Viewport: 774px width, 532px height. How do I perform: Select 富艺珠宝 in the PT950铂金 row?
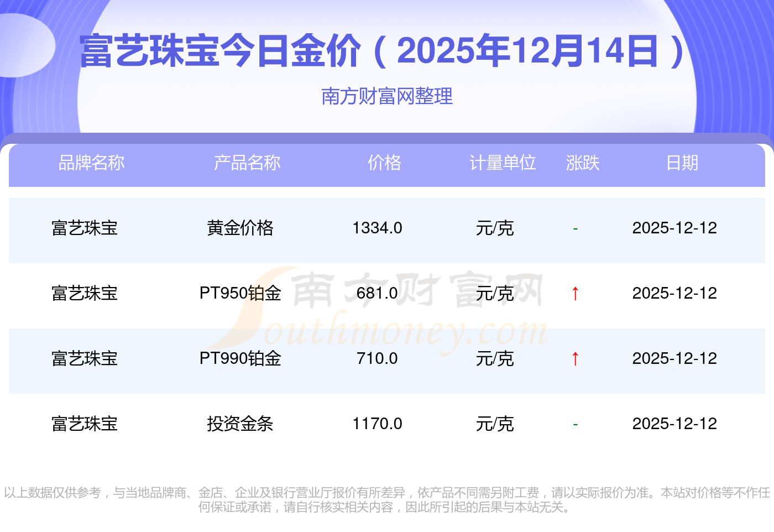(x=85, y=293)
